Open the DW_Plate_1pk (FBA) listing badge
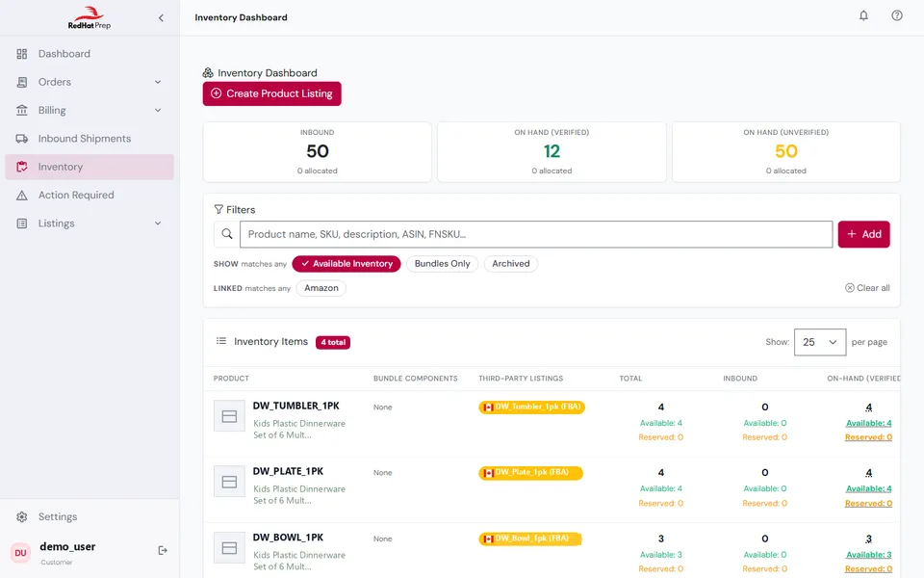 pos(530,472)
